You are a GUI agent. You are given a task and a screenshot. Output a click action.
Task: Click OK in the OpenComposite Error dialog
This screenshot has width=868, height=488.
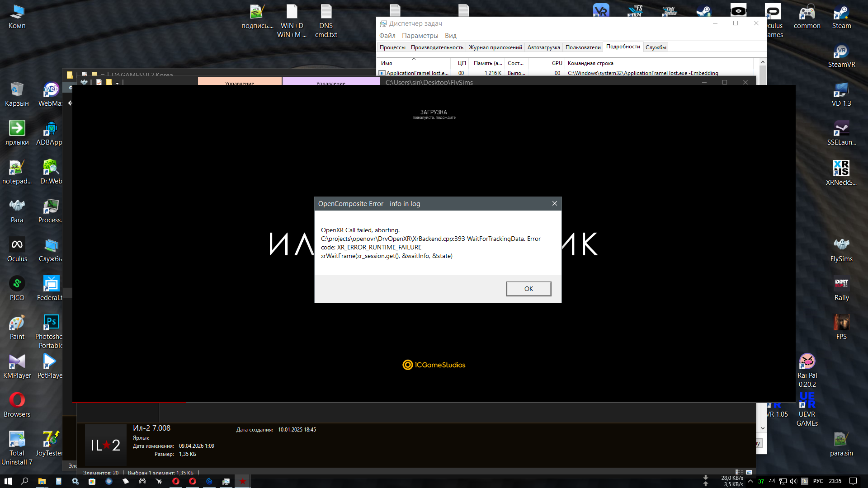528,289
